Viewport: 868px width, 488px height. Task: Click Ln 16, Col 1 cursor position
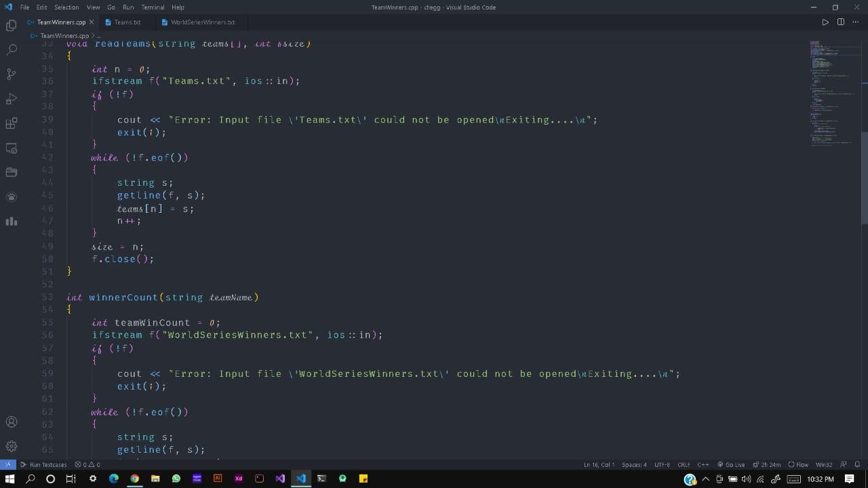[x=599, y=464]
